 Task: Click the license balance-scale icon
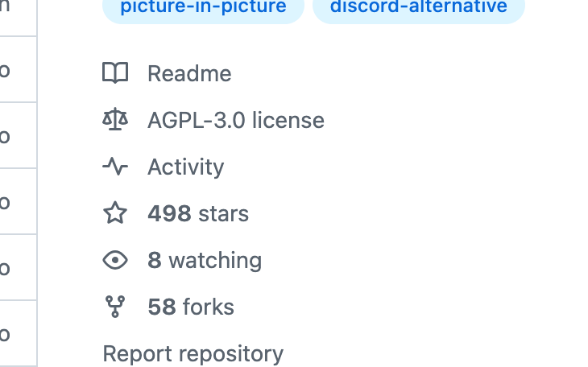[115, 120]
